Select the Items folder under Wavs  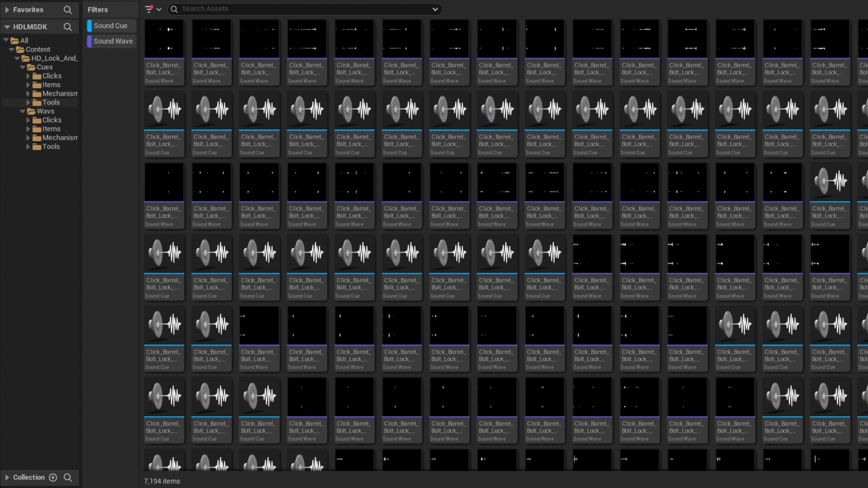[x=52, y=129]
